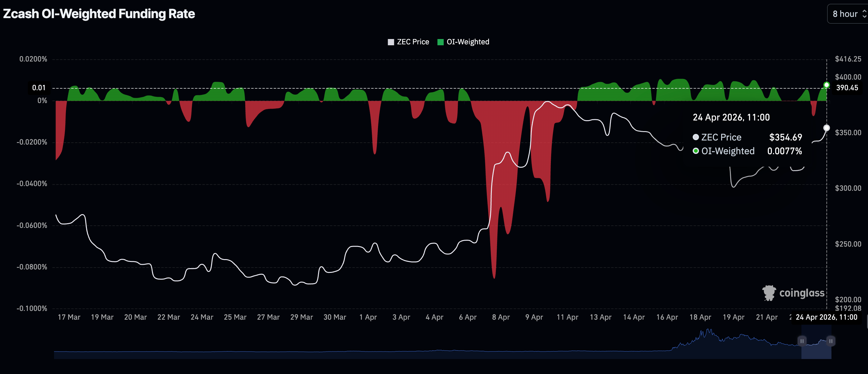Click the 24 Apr 2026, 11:00 axis label

point(826,317)
